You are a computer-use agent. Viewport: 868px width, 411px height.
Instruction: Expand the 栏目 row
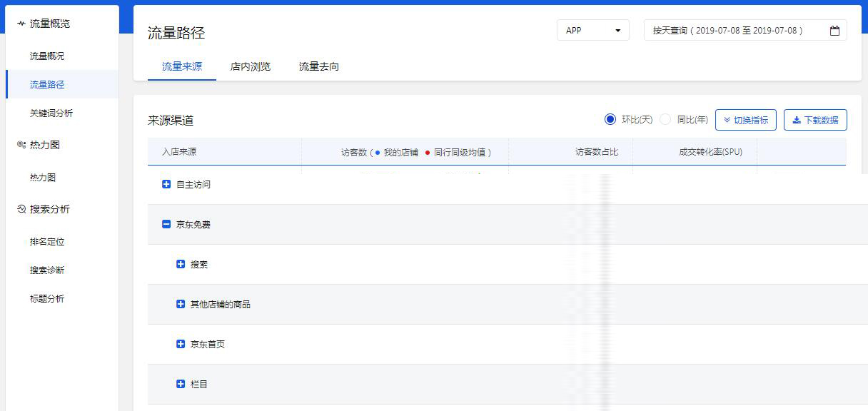point(181,384)
